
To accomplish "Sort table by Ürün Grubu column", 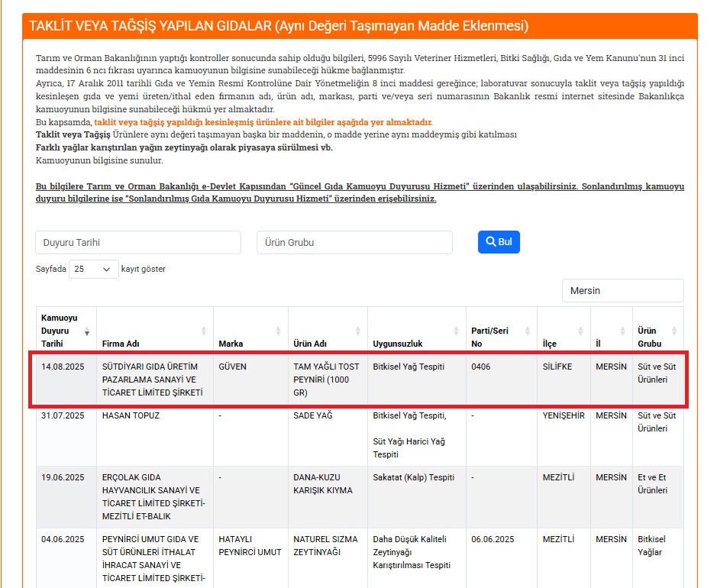I will click(658, 331).
